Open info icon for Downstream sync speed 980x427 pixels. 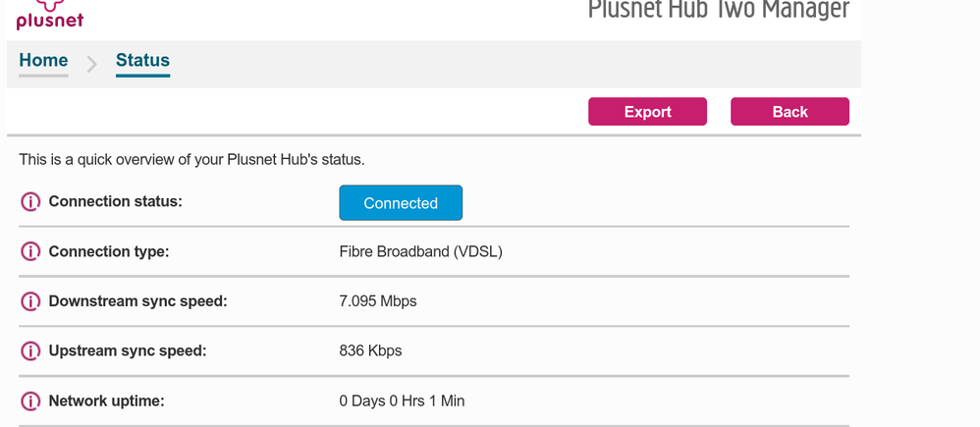coord(30,301)
